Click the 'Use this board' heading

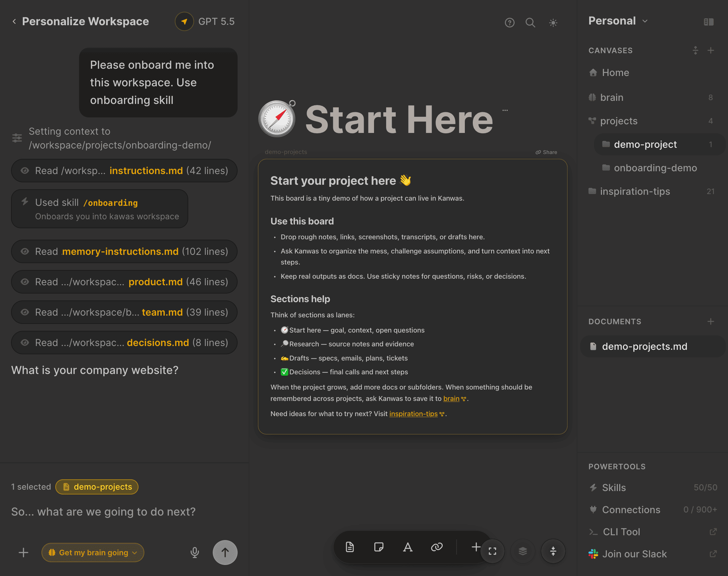click(302, 221)
